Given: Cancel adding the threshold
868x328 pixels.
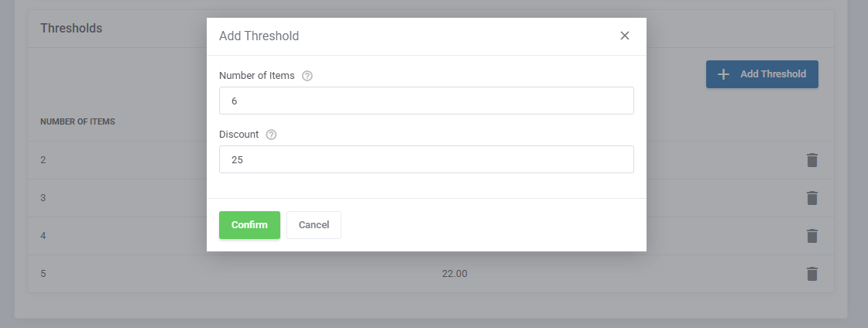Looking at the screenshot, I should pyautogui.click(x=314, y=225).
